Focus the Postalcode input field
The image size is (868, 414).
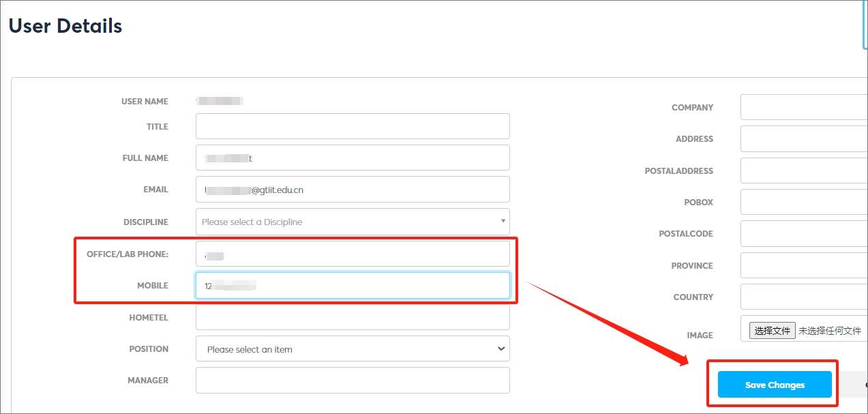[x=804, y=233]
